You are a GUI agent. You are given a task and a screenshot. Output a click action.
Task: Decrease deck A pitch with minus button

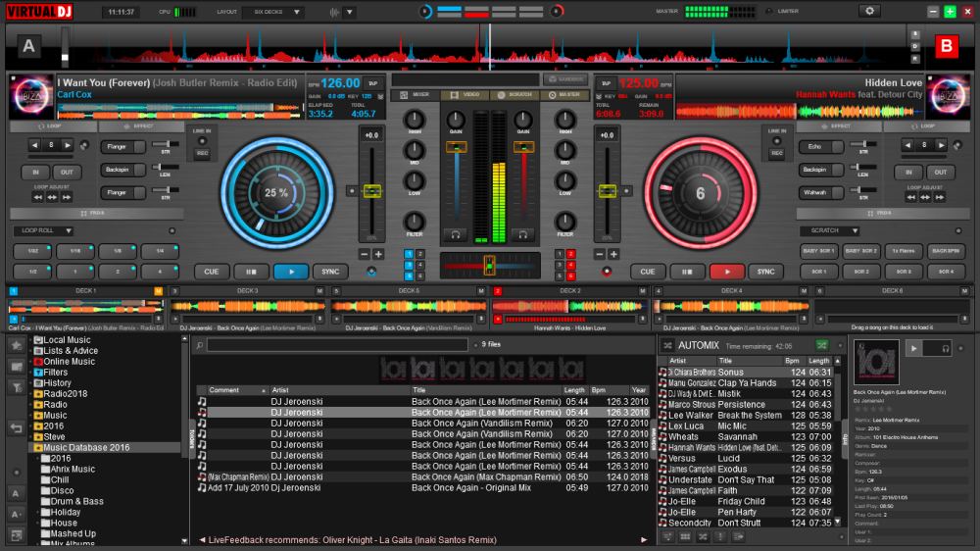[365, 254]
